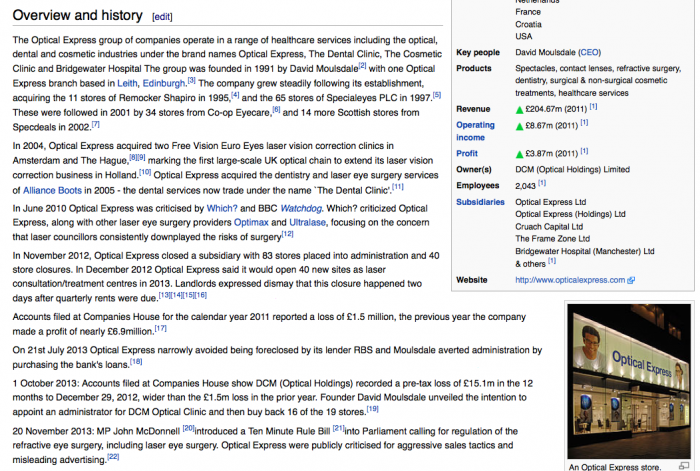Follow the Subsidiaries infobox link

click(x=480, y=202)
